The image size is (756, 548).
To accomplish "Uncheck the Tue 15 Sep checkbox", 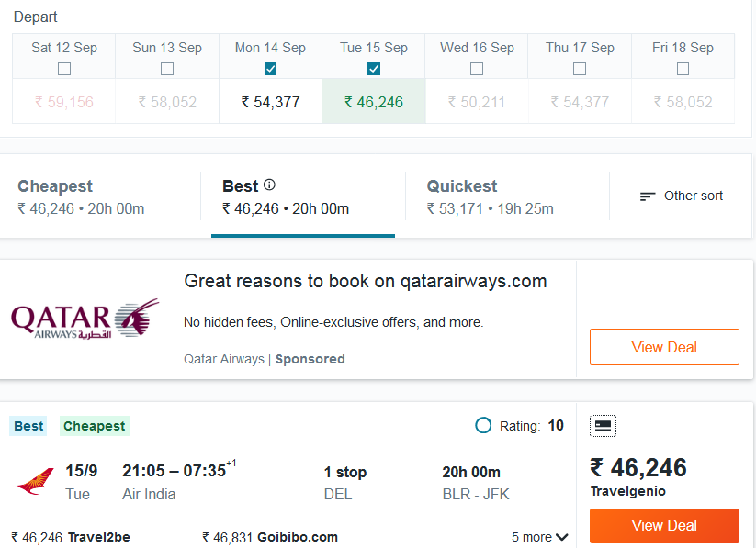I will pos(374,69).
